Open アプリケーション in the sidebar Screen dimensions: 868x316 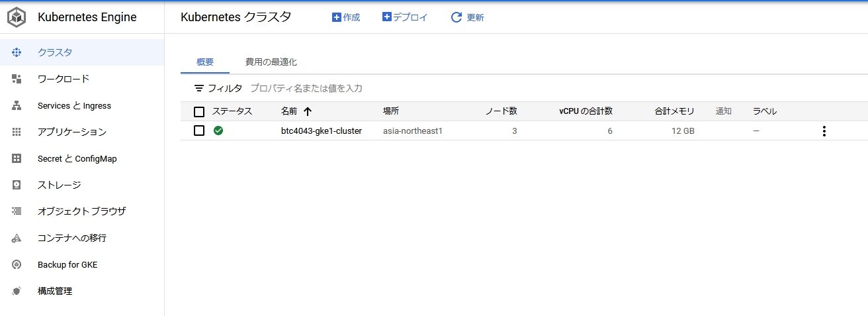point(82,132)
